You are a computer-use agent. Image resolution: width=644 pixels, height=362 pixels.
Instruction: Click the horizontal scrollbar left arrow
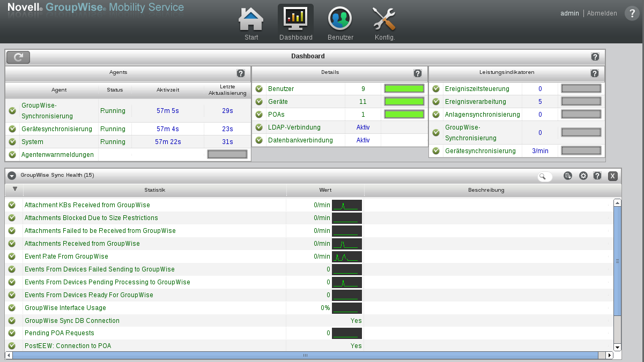[9, 355]
